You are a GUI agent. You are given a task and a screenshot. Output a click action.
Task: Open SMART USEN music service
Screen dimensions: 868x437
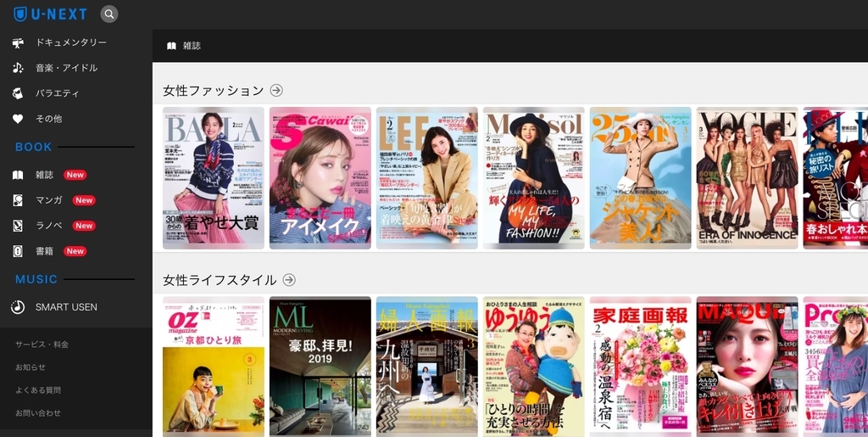point(66,307)
